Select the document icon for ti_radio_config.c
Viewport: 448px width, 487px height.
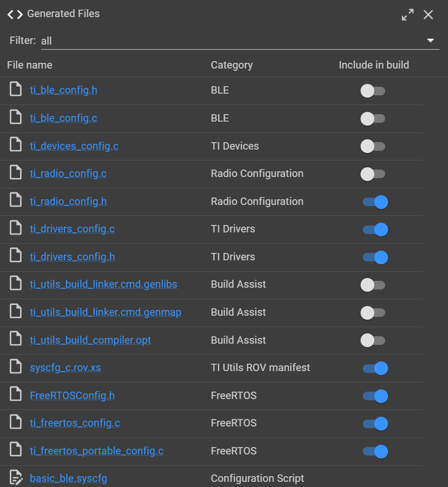(15, 174)
